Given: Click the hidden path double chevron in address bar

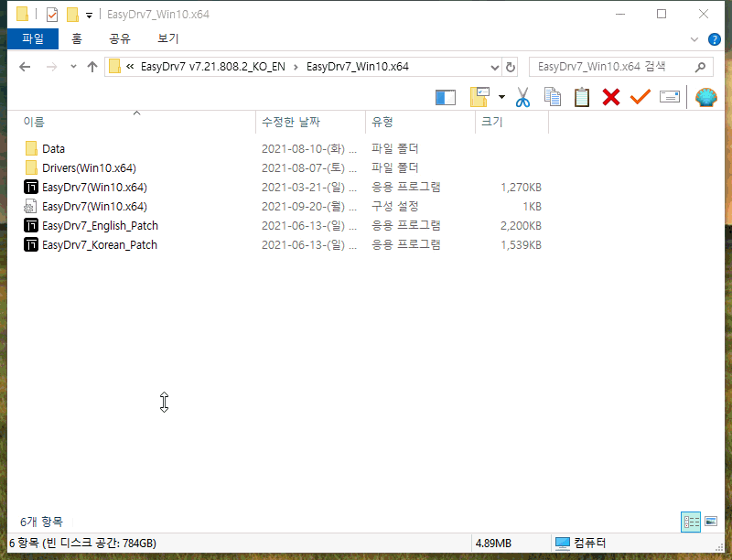Looking at the screenshot, I should (x=130, y=67).
